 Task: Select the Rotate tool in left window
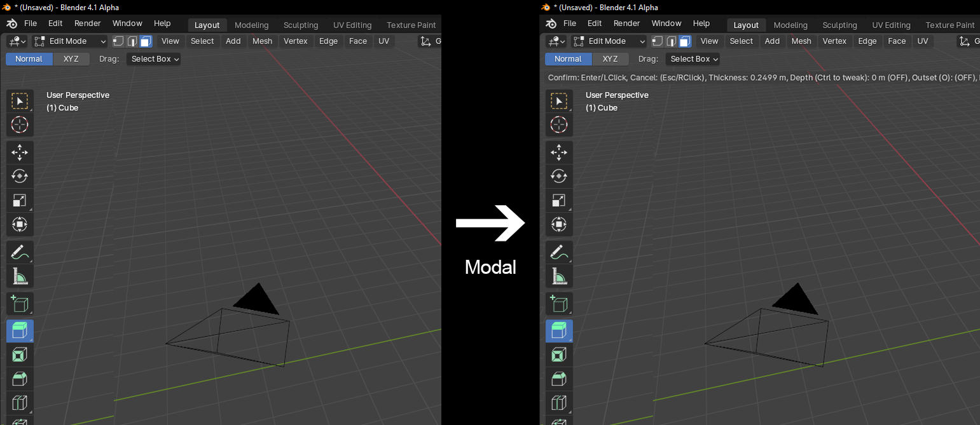click(x=20, y=176)
